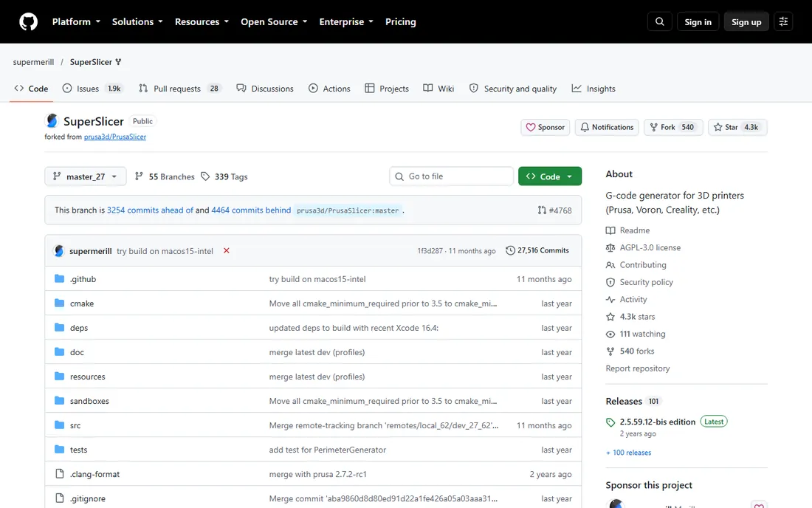Open the Actions tab
This screenshot has width=812, height=508.
329,89
